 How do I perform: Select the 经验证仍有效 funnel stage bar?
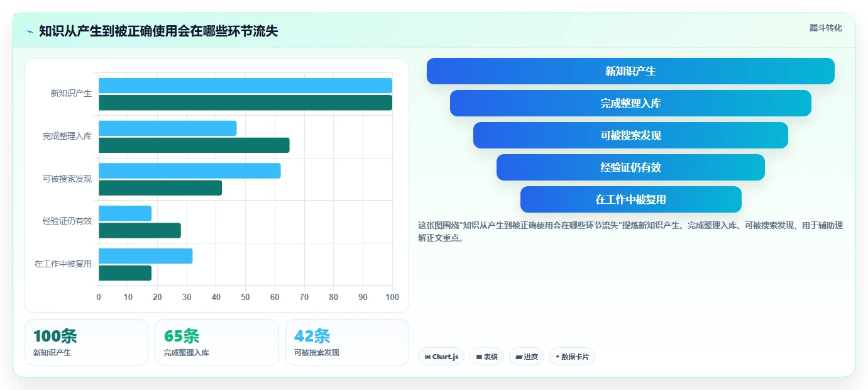point(630,167)
